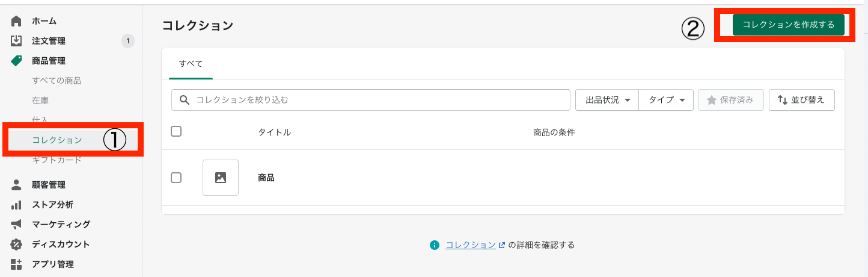
Task: Click the green product tag icon
Action: pyautogui.click(x=16, y=61)
